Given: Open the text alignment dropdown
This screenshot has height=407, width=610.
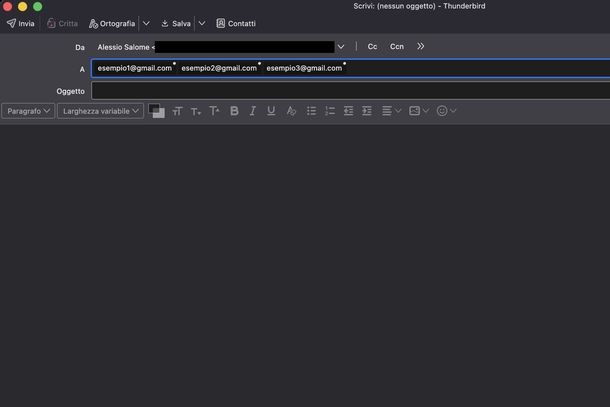Looking at the screenshot, I should (391, 111).
